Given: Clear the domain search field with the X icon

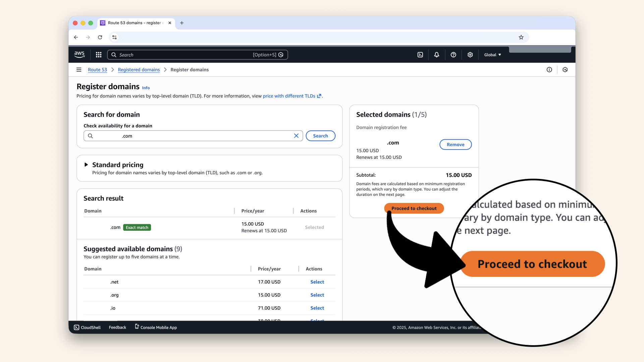Looking at the screenshot, I should click(x=296, y=135).
